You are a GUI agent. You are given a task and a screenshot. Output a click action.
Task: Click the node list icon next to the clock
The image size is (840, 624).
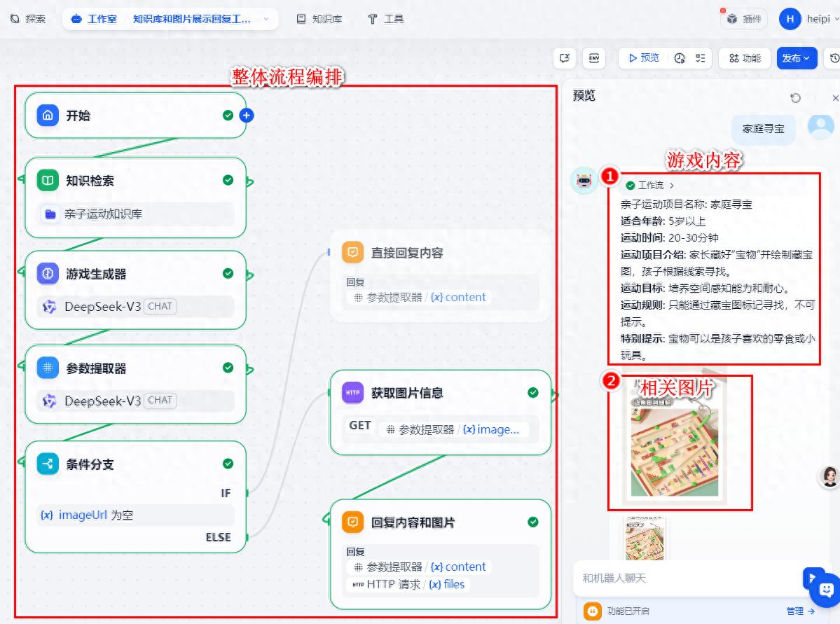point(699,58)
